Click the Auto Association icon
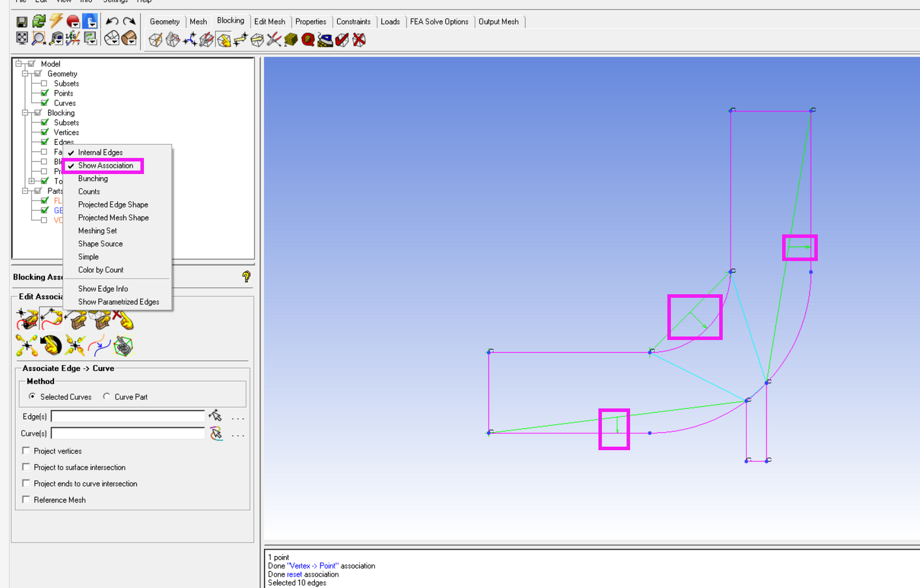The width and height of the screenshot is (920, 588). point(123,346)
